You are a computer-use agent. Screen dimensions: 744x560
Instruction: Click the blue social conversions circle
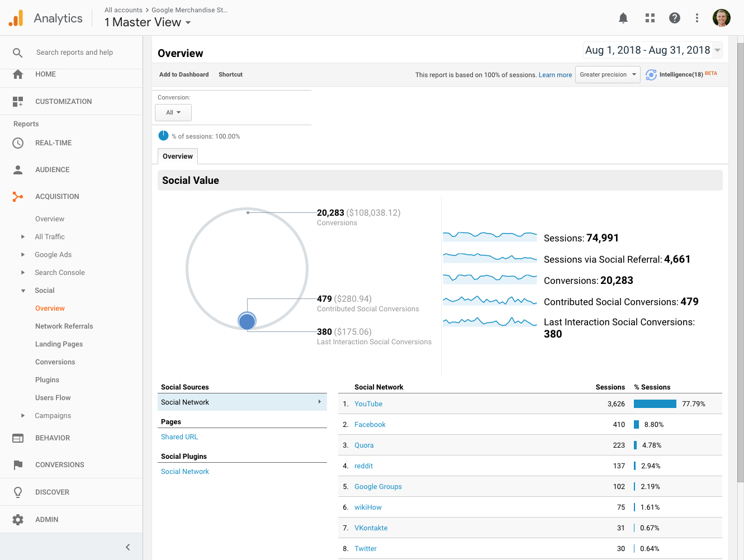(x=247, y=321)
